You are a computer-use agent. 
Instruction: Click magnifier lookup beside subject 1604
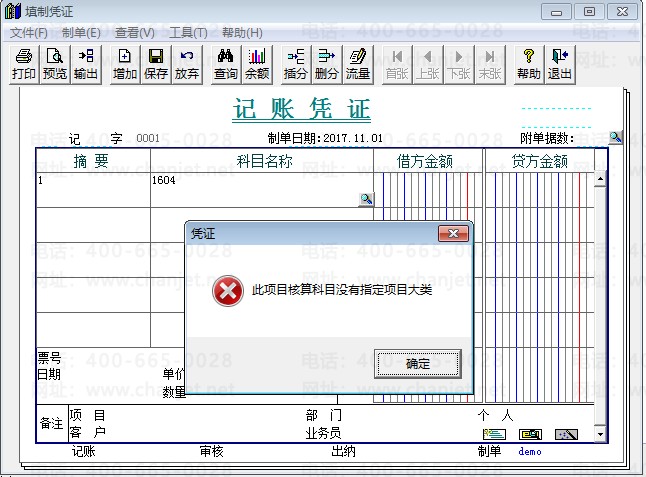[x=366, y=199]
